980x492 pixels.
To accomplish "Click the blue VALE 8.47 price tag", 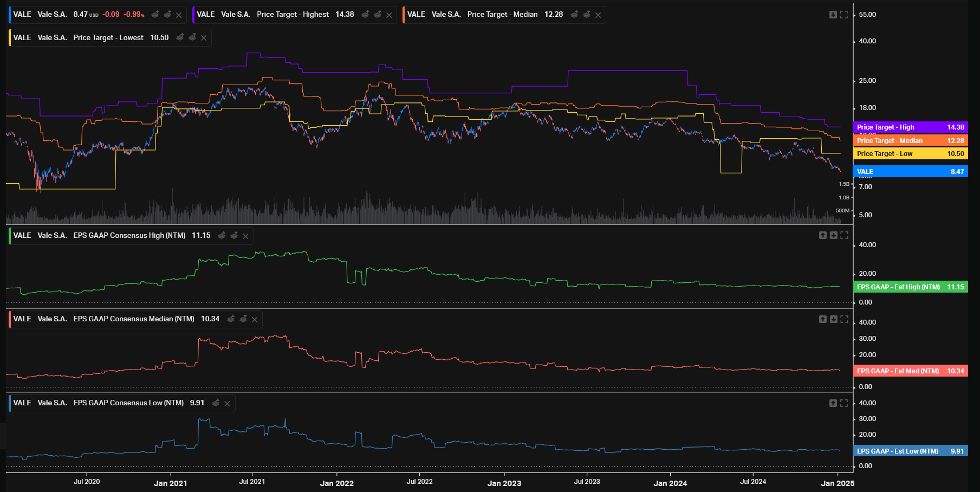I will (910, 172).
